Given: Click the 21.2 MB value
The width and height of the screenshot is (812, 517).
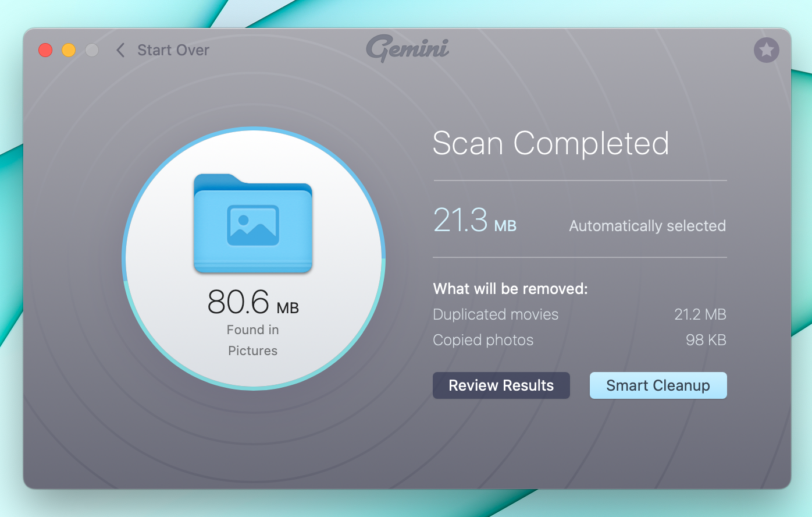Looking at the screenshot, I should point(700,314).
